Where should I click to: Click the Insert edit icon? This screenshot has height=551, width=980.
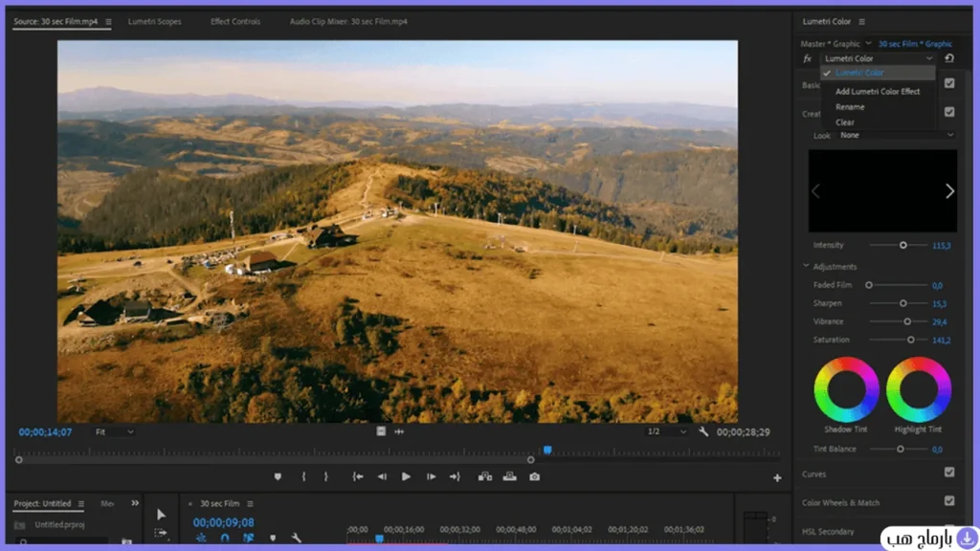(x=485, y=476)
